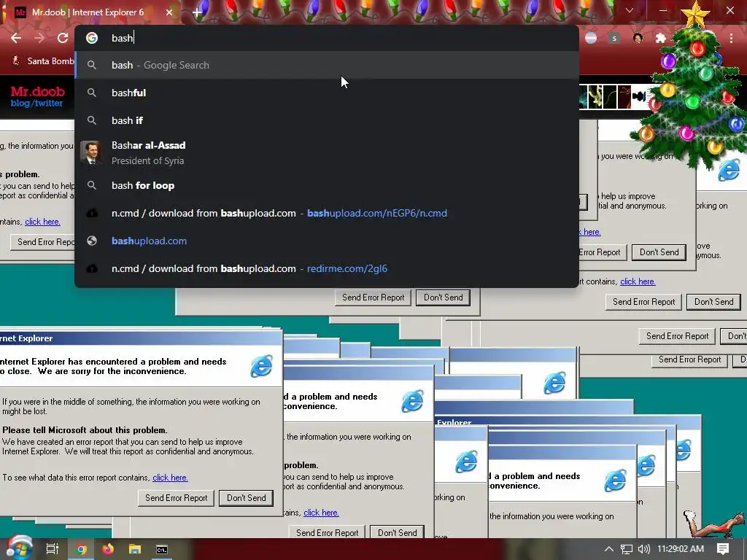Click the gray S extension icon
The height and width of the screenshot is (560, 747).
[614, 38]
